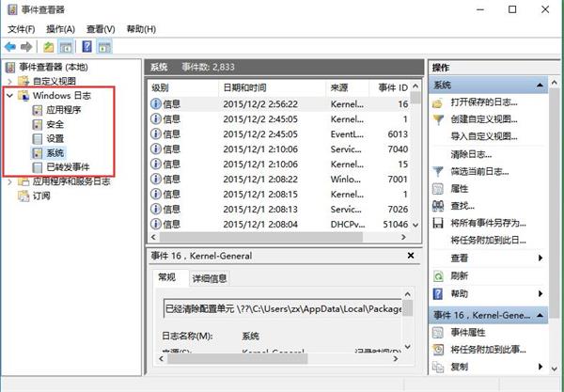Sort events by the 事件 ID column header

pos(390,87)
